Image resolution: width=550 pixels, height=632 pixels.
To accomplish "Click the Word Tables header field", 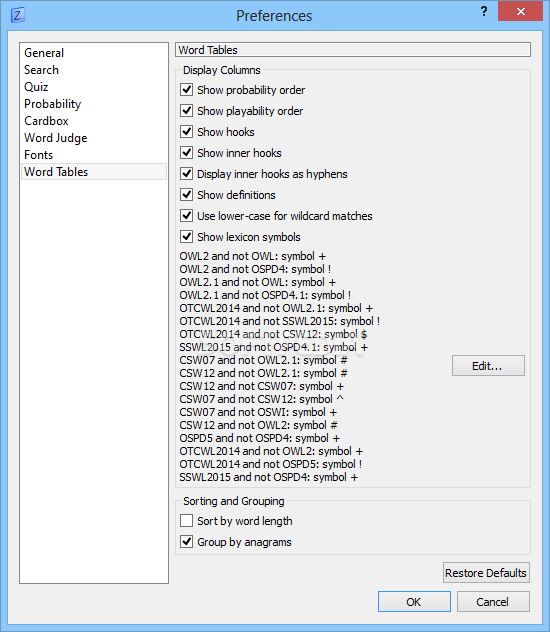I will coord(353,50).
